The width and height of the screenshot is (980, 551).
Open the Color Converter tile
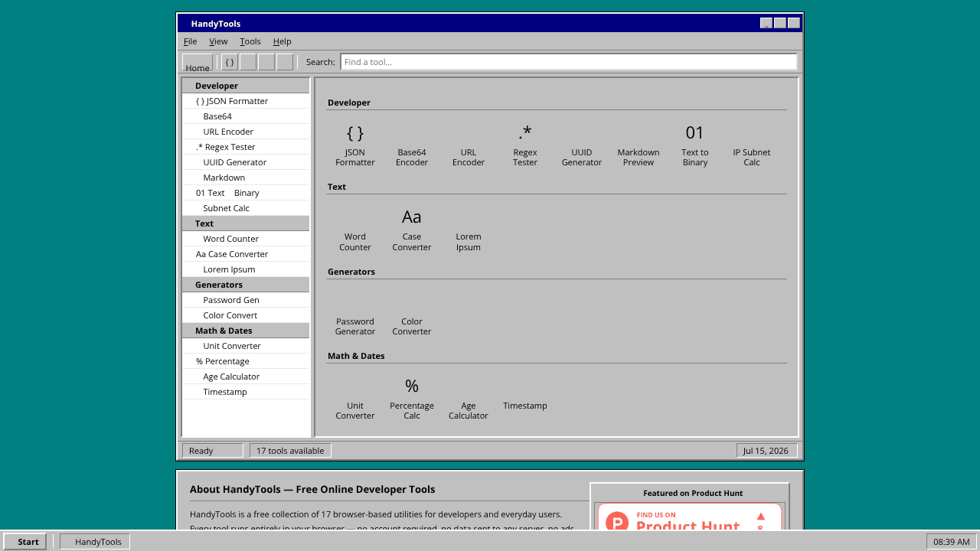click(x=412, y=313)
